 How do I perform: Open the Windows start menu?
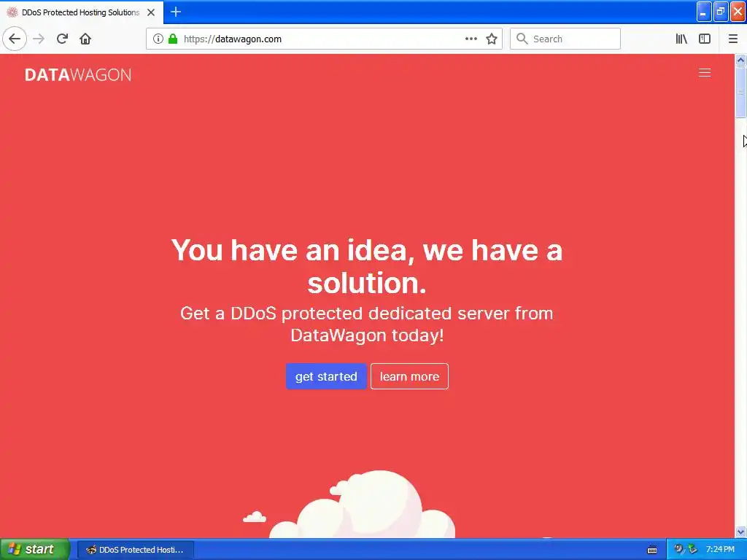click(x=35, y=549)
